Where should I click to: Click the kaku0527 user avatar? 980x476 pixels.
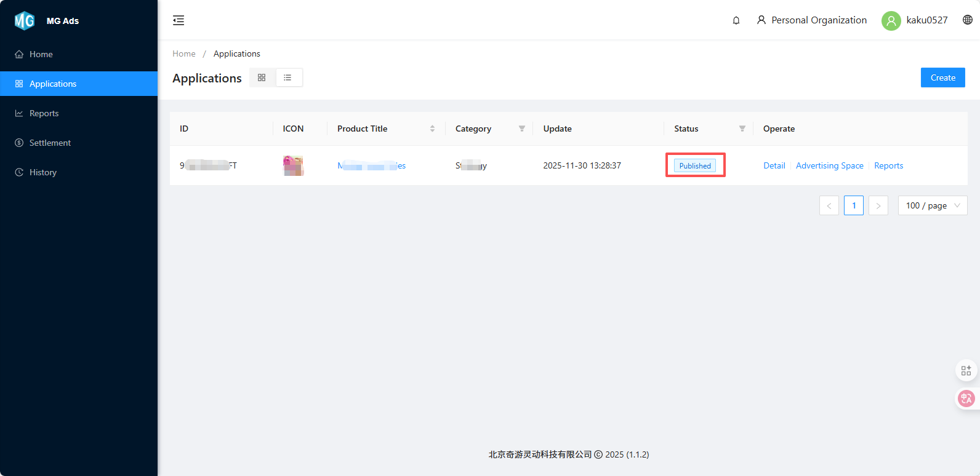coord(891,20)
